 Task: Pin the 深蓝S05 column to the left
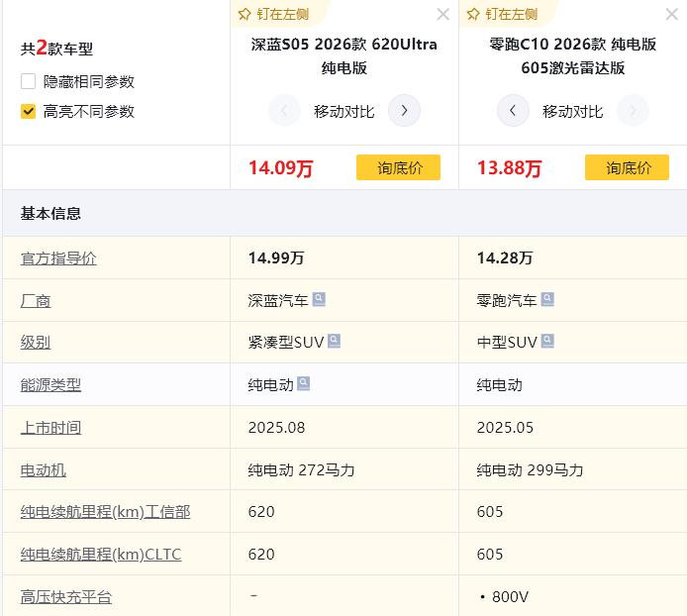click(272, 14)
